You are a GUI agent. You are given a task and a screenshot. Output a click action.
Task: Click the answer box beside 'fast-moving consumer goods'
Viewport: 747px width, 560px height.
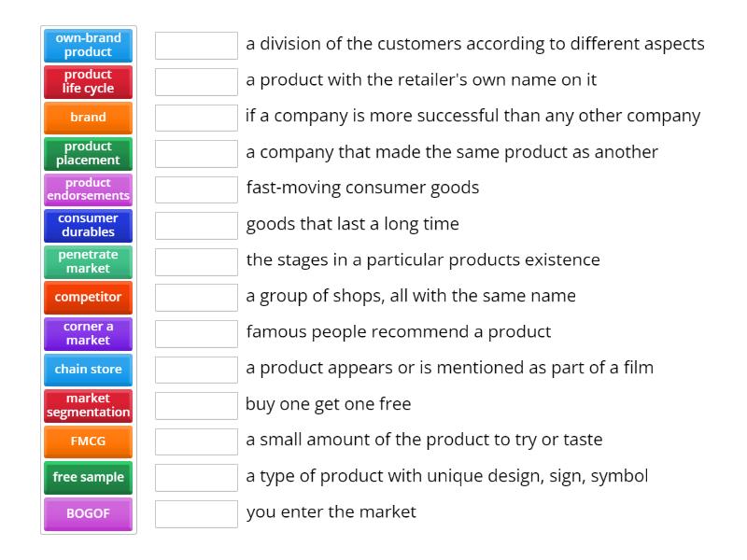(x=196, y=188)
